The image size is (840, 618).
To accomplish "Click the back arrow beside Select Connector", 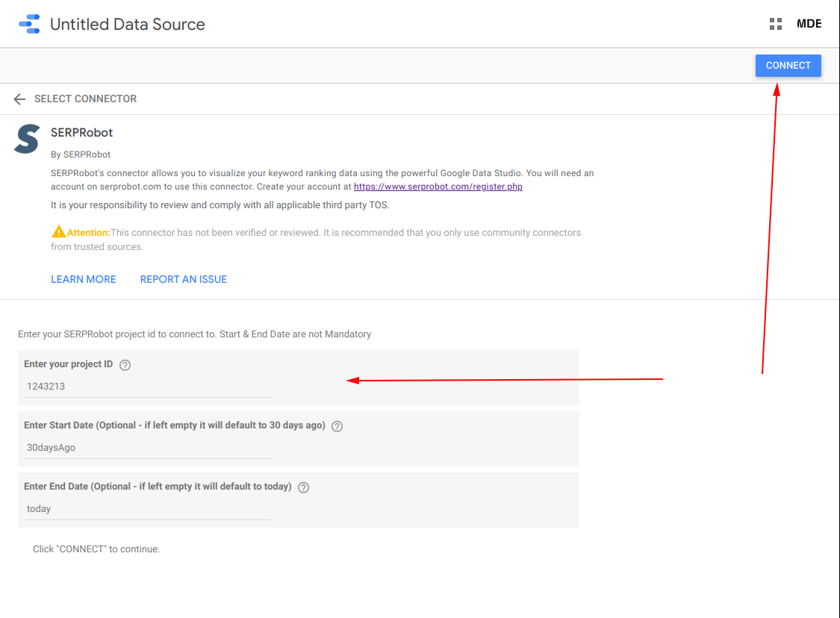I will (20, 99).
